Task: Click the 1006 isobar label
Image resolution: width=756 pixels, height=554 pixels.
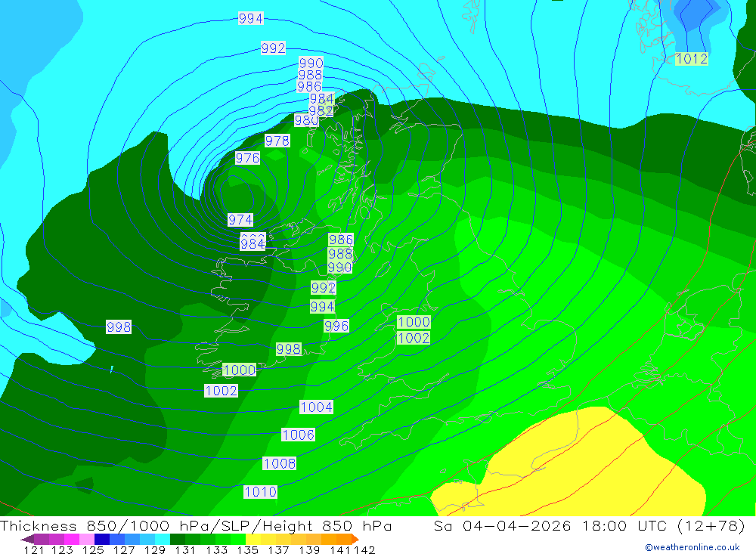Action: (299, 435)
